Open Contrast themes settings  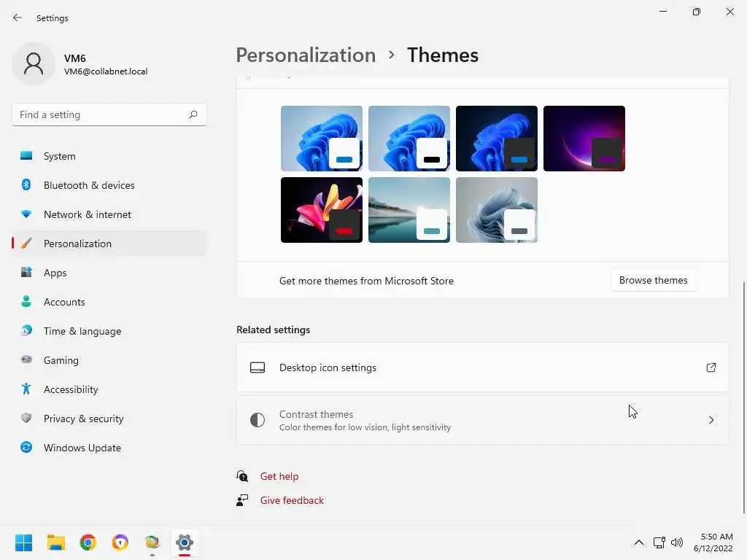(x=483, y=420)
